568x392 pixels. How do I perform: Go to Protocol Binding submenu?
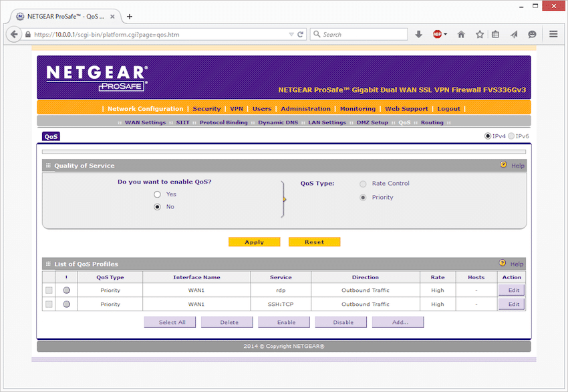click(x=223, y=122)
